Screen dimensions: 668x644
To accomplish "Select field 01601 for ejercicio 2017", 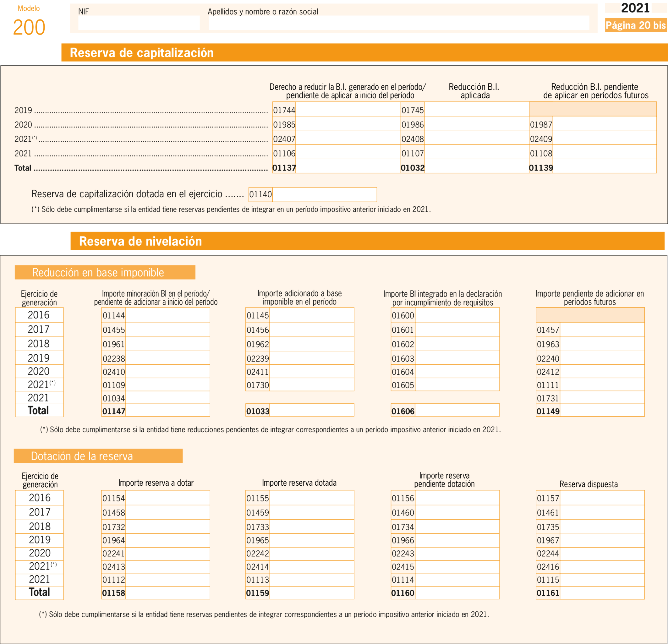I will click(457, 330).
